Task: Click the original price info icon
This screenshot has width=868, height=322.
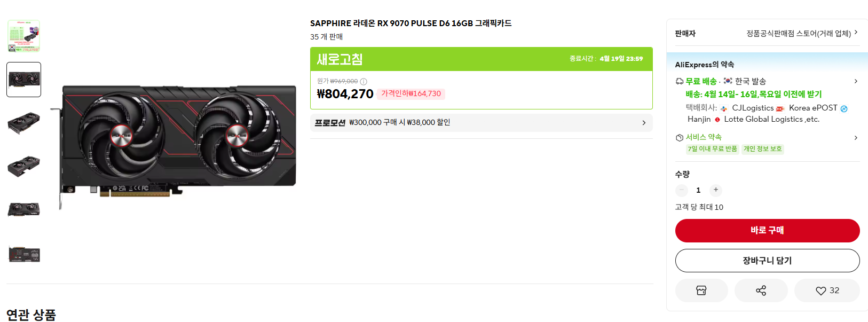Action: coord(364,82)
